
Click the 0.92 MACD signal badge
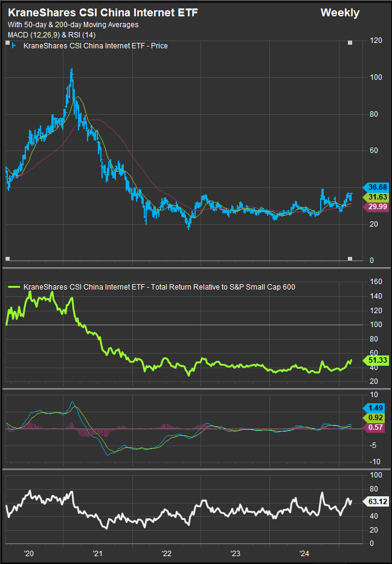coord(374,418)
